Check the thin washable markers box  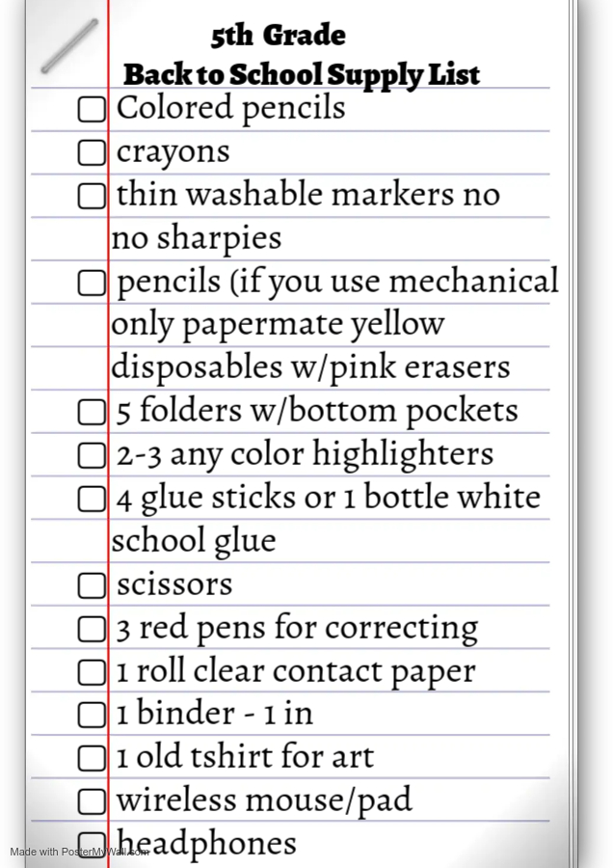point(92,196)
